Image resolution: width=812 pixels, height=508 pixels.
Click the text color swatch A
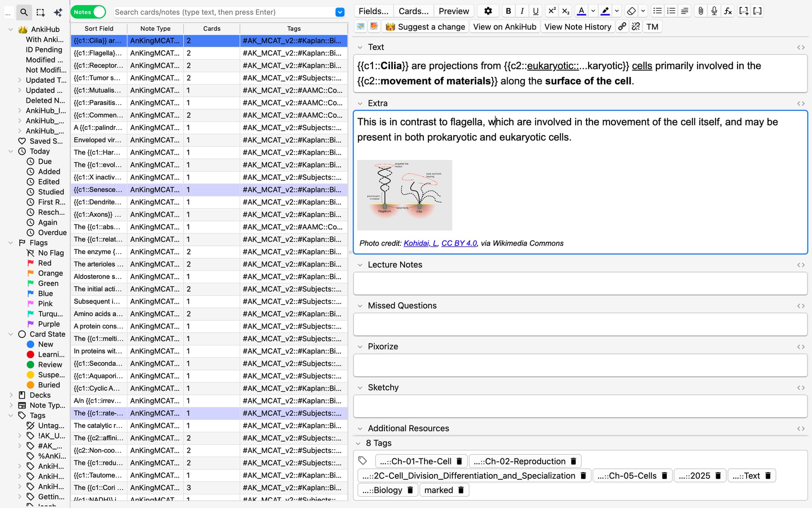[582, 11]
